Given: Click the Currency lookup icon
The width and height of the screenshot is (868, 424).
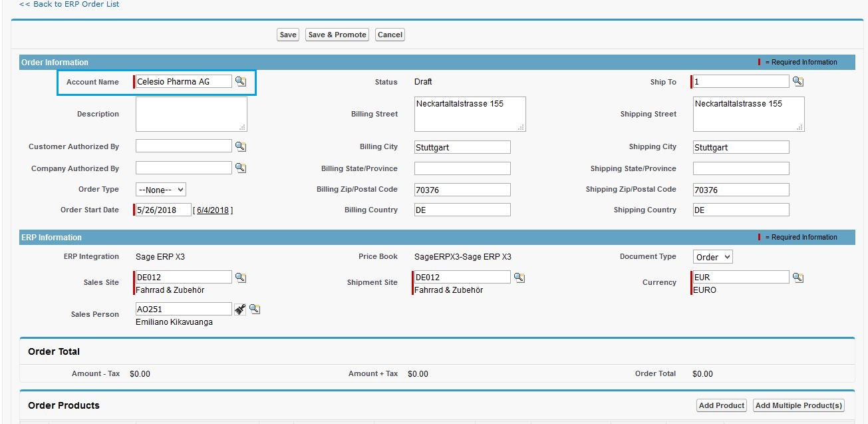Looking at the screenshot, I should click(798, 278).
